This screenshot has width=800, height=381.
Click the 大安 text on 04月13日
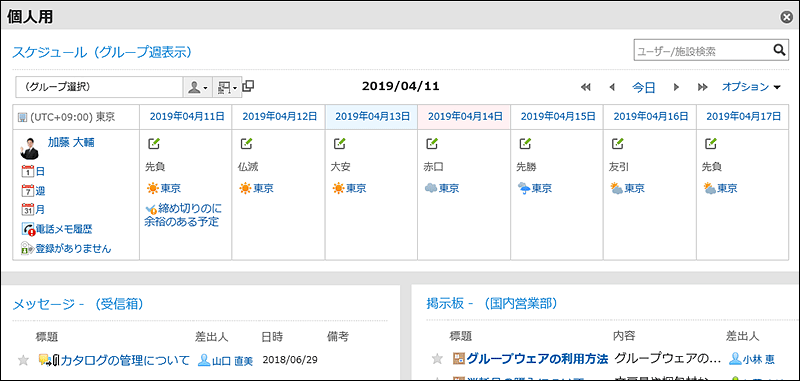click(x=341, y=167)
